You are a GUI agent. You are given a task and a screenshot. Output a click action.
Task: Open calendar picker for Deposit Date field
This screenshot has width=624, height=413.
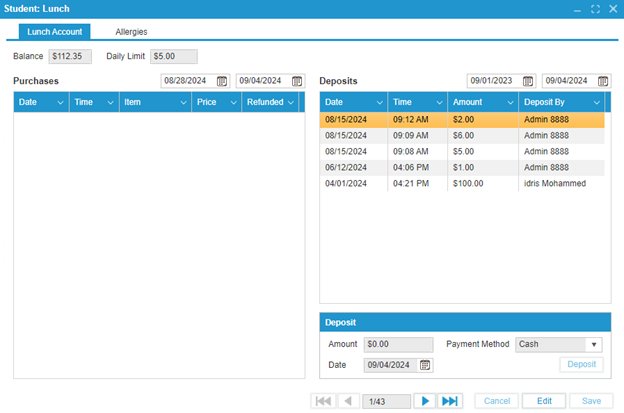(x=426, y=365)
